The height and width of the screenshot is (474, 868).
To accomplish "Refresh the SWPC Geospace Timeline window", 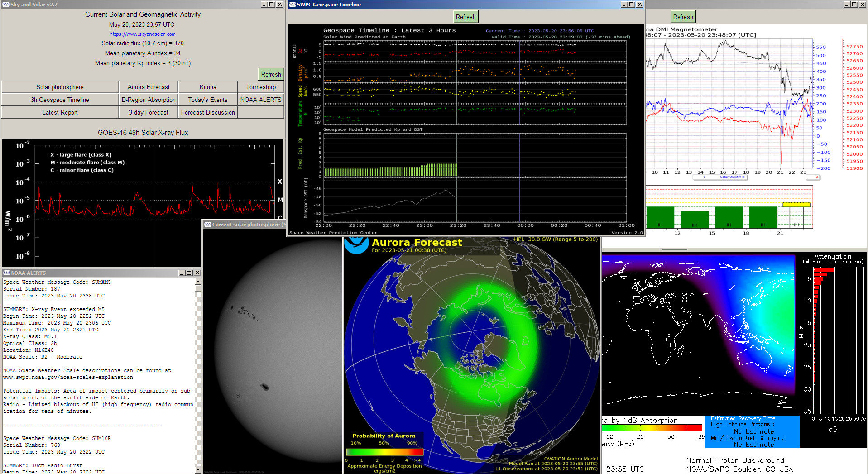I will [x=465, y=17].
